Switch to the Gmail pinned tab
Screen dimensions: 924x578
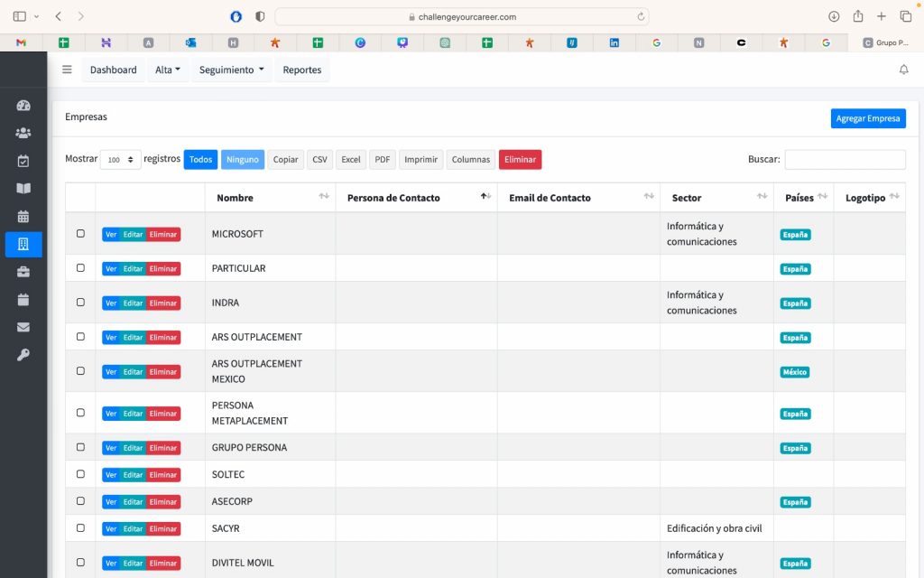pyautogui.click(x=22, y=42)
